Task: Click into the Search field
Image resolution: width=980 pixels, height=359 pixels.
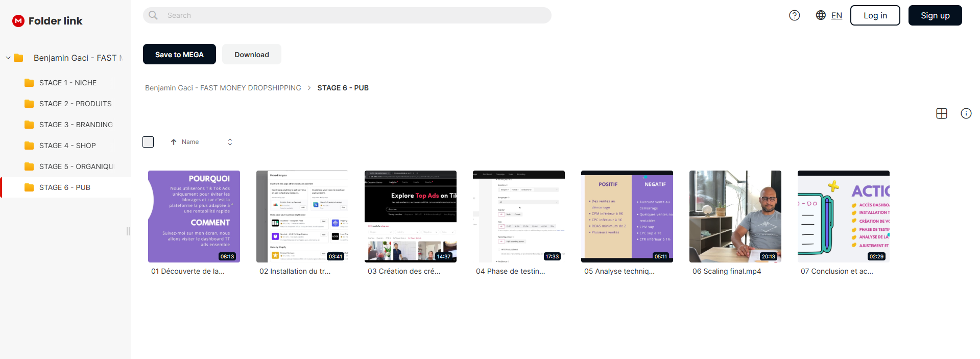Action: (x=347, y=15)
